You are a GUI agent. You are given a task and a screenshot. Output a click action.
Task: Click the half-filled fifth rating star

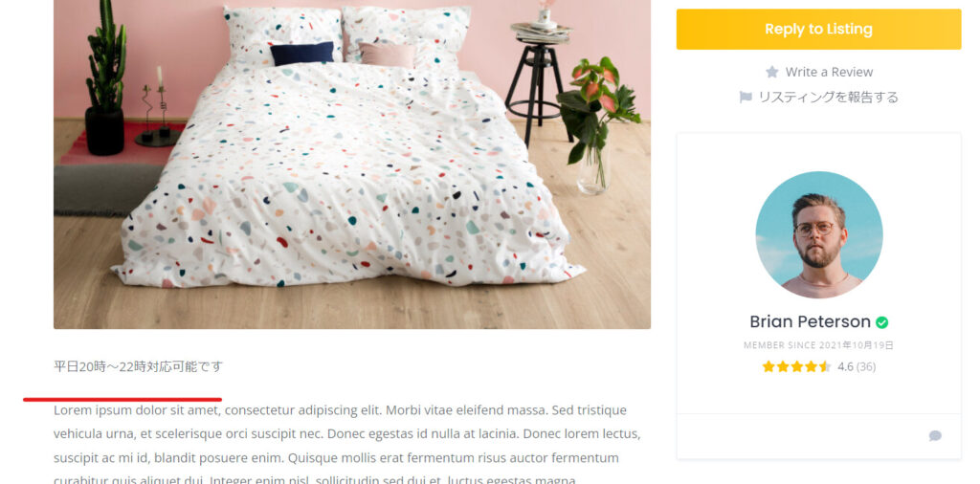click(825, 366)
